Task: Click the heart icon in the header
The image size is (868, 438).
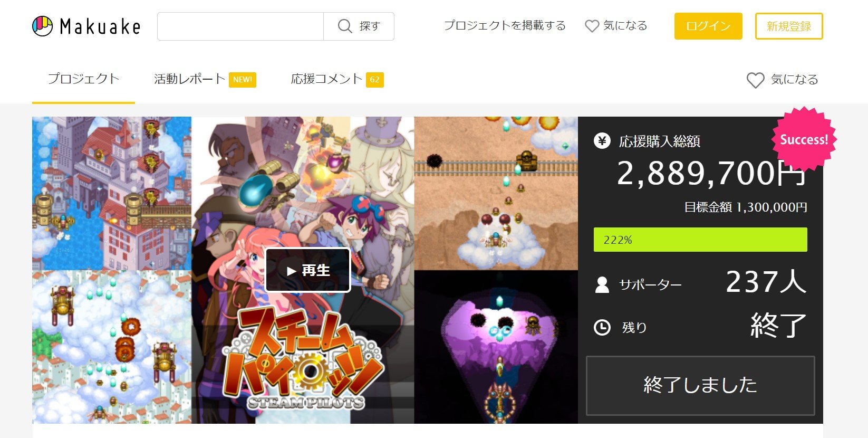Action: [x=592, y=26]
